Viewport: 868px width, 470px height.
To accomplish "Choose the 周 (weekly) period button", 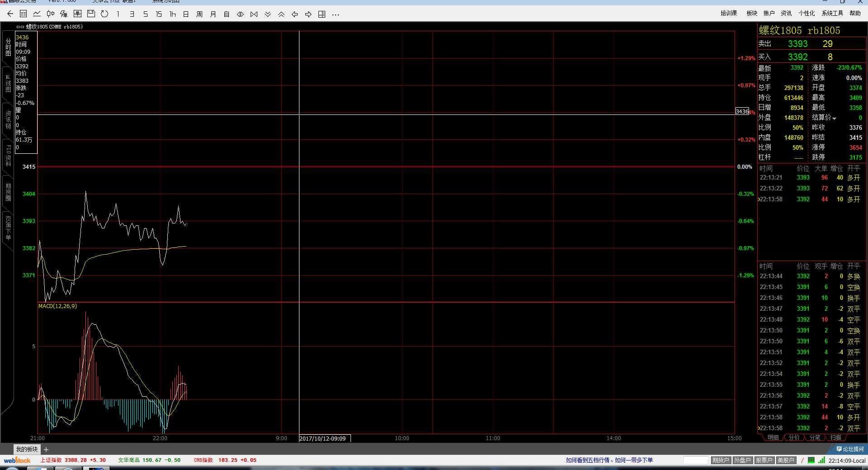I will pyautogui.click(x=199, y=14).
